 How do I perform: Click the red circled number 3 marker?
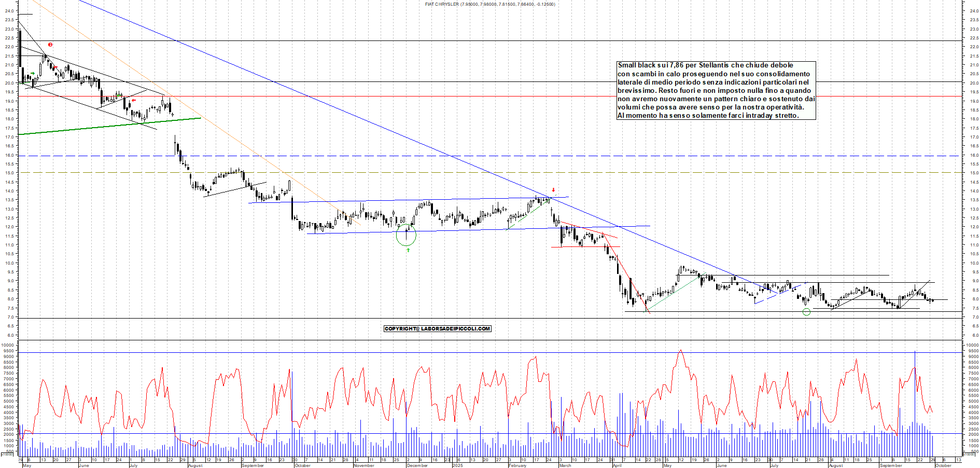[50, 45]
